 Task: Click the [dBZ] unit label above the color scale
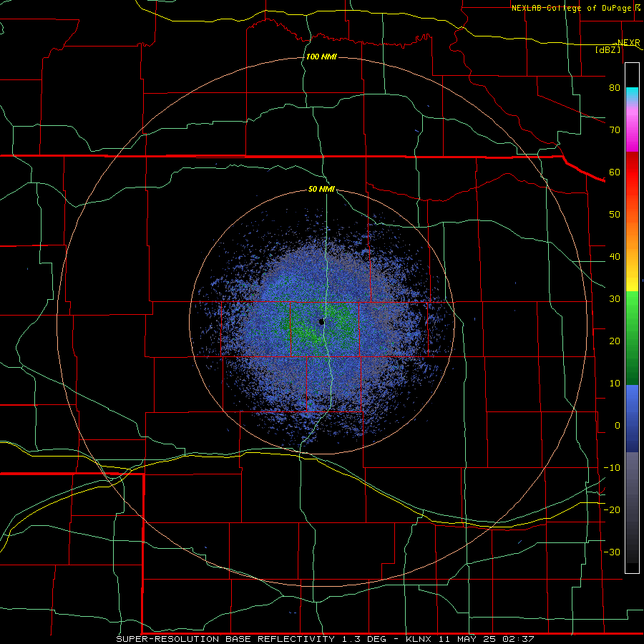tap(608, 49)
